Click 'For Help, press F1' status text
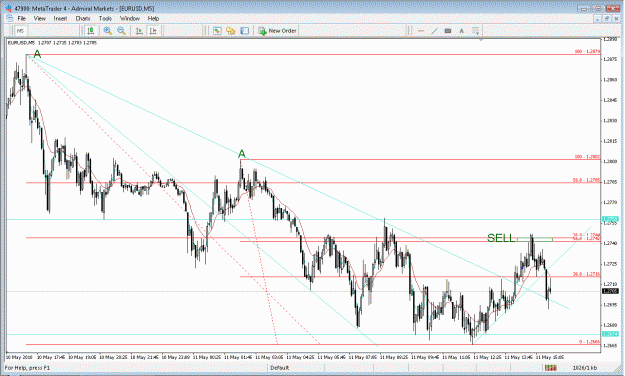 click(27, 368)
